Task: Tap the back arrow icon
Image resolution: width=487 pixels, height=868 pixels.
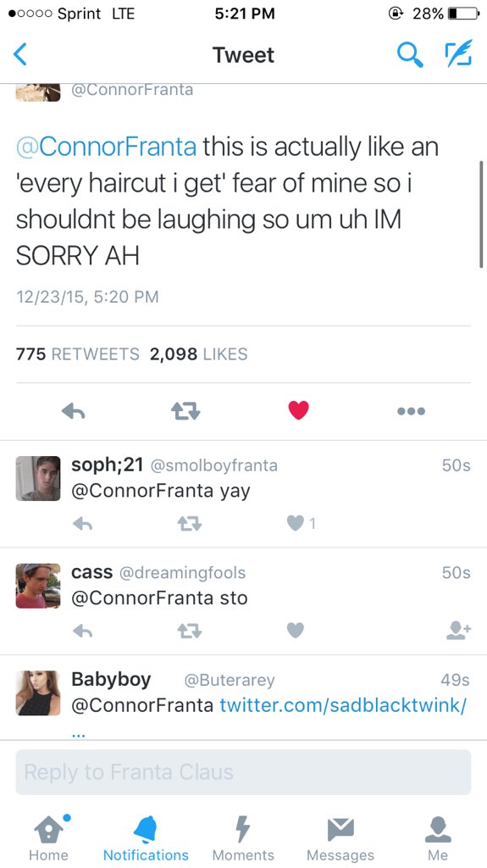Action: tap(20, 55)
